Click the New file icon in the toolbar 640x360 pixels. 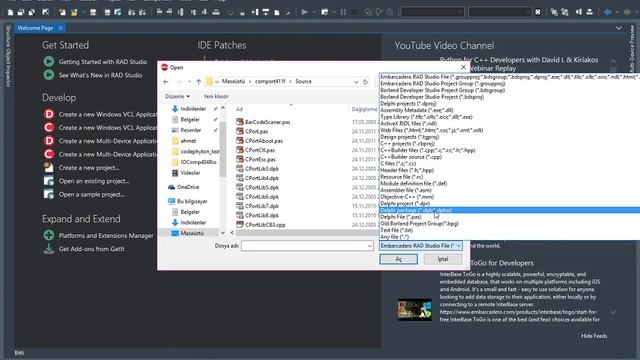(10, 12)
